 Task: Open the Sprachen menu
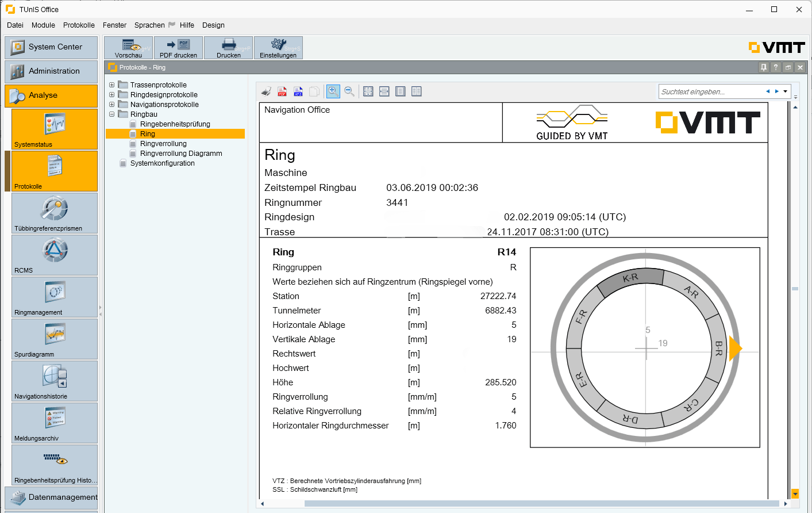click(x=149, y=25)
